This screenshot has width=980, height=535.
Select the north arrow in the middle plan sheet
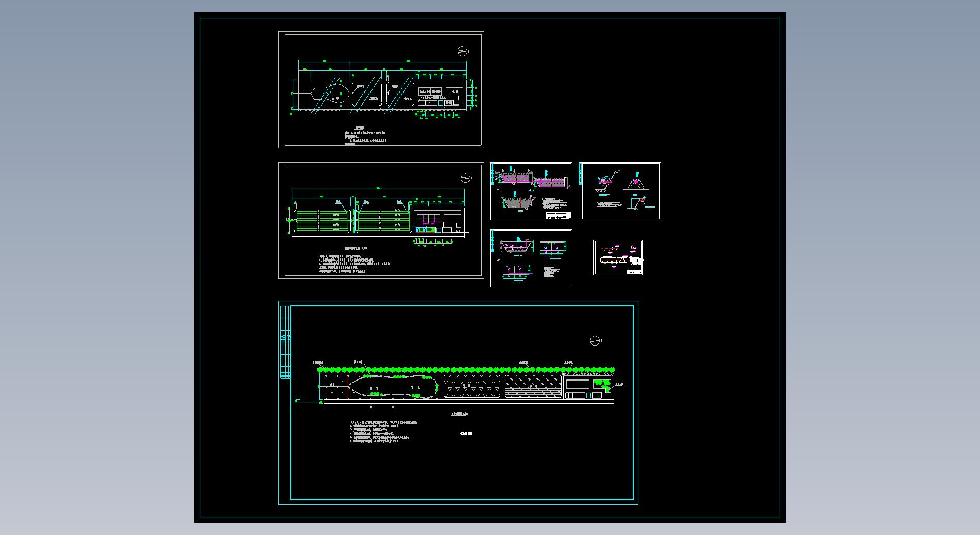(x=466, y=178)
